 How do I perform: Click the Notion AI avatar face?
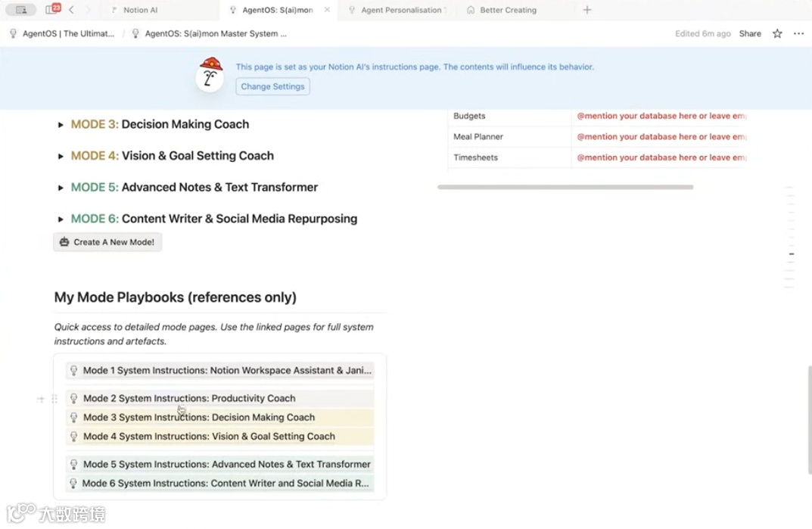(210, 75)
